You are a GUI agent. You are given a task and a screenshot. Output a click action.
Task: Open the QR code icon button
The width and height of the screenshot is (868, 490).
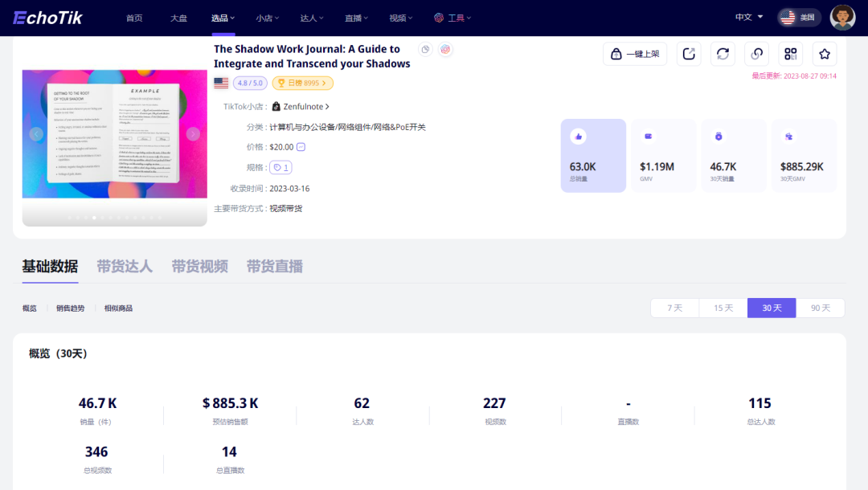[x=791, y=54]
